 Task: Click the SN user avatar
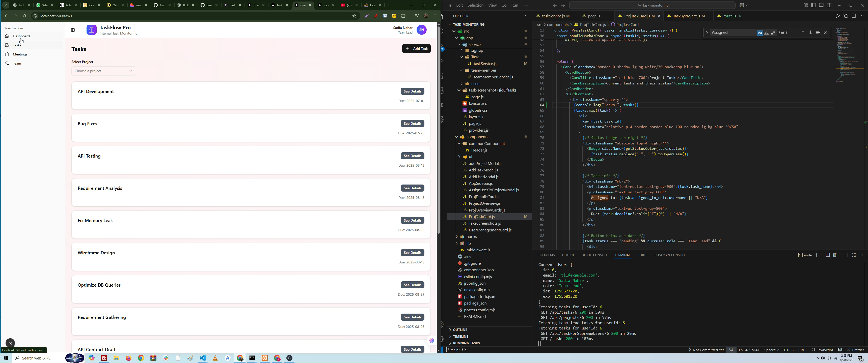[x=422, y=30]
